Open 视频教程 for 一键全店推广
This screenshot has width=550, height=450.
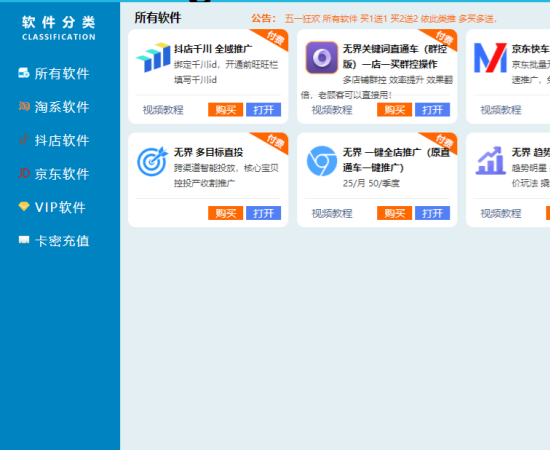[x=332, y=214]
